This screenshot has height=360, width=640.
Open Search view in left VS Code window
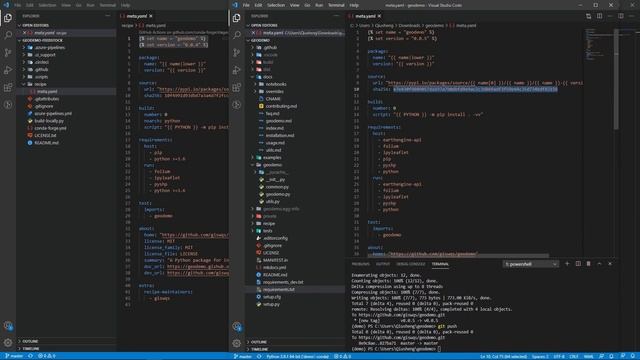click(x=8, y=35)
